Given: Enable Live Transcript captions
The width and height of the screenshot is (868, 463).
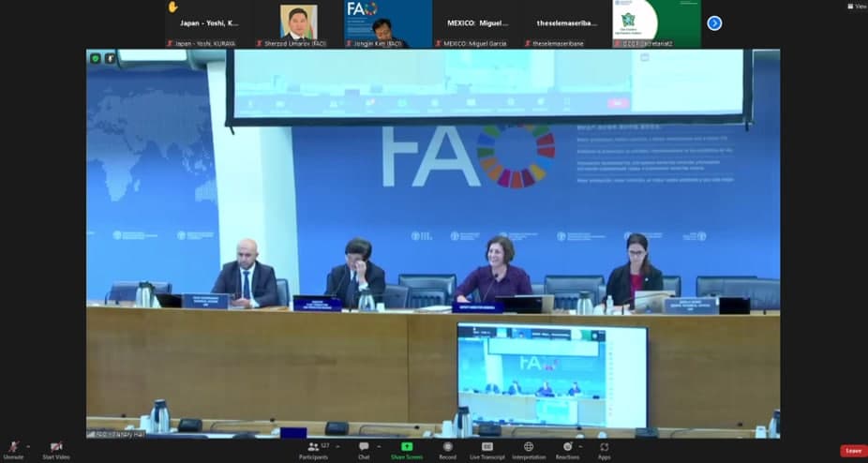Looking at the screenshot, I should (x=487, y=450).
